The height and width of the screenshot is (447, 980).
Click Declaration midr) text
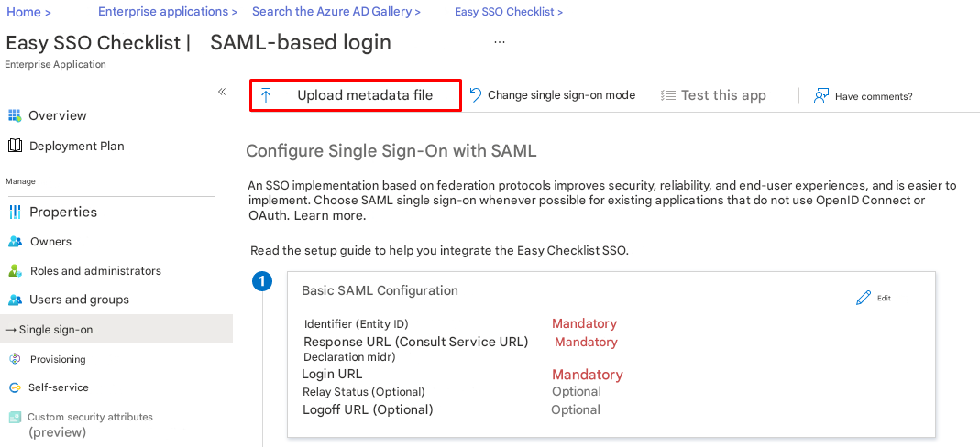click(349, 358)
